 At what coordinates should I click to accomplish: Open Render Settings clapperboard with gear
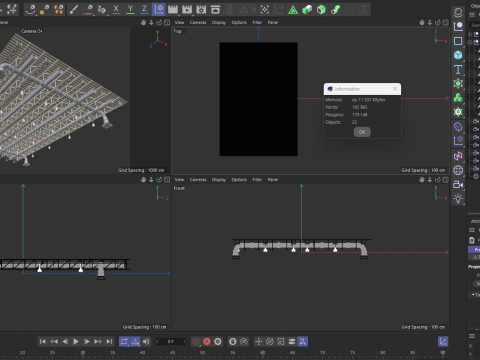201,9
